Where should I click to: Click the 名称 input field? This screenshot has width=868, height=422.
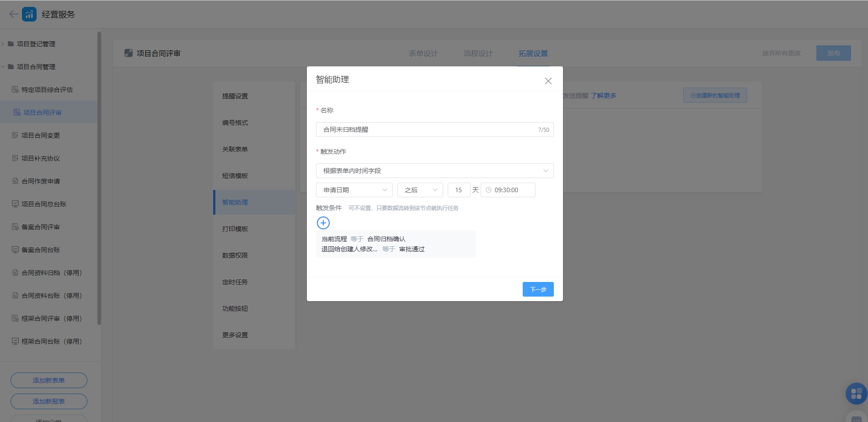click(434, 130)
